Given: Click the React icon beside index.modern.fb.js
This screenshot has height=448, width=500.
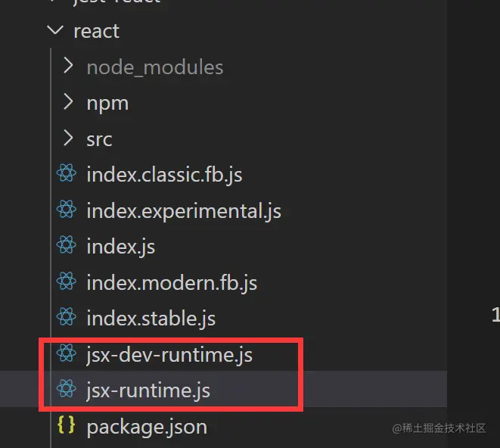Looking at the screenshot, I should (67, 281).
